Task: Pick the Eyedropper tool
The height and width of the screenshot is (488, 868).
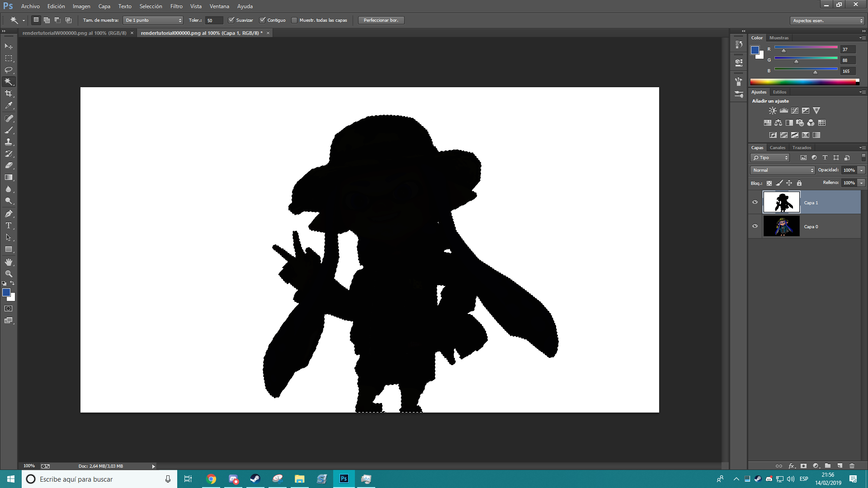Action: [9, 105]
